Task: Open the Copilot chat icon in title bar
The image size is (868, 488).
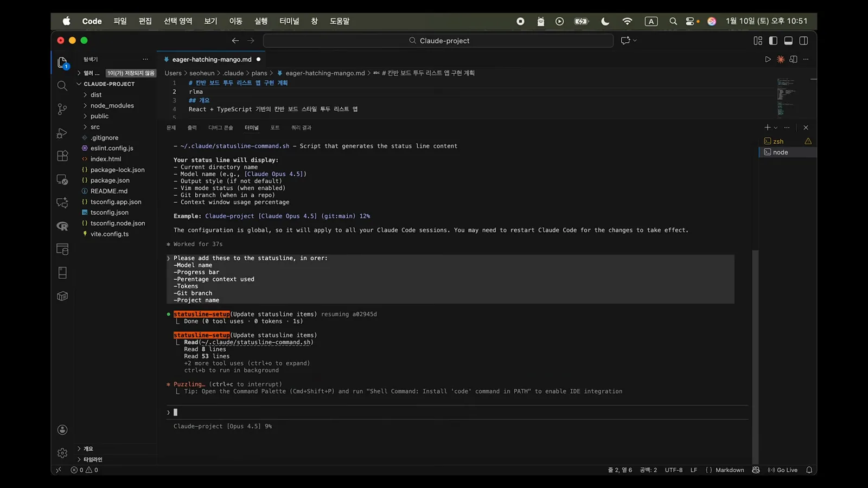Action: coord(626,41)
